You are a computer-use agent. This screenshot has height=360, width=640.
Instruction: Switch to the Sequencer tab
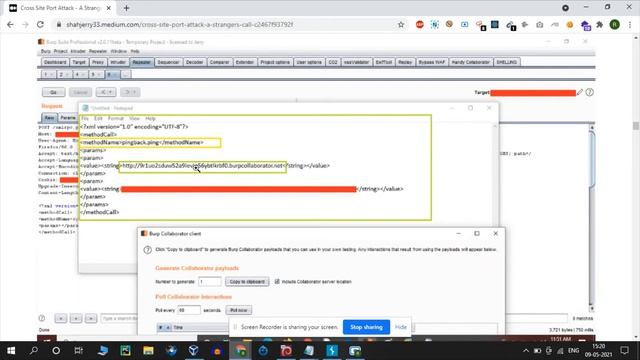(x=168, y=62)
